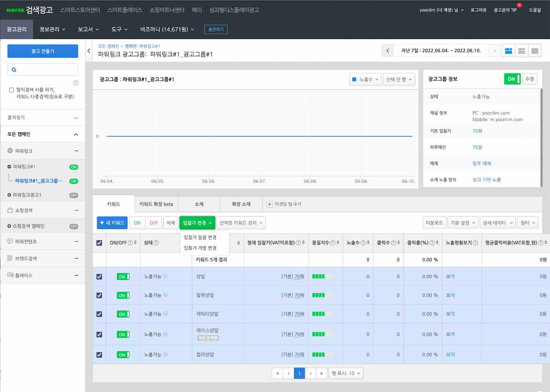
Task: Click the quality index help icon
Action: pyautogui.click(x=333, y=243)
